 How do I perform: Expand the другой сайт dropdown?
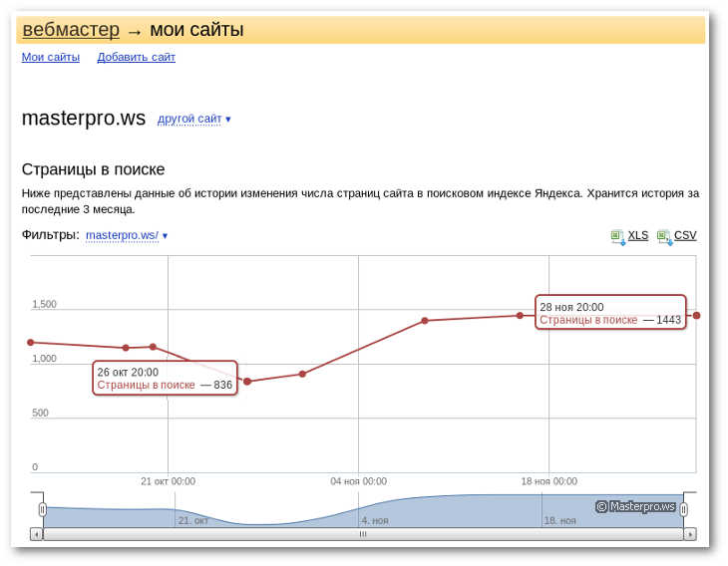[x=194, y=119]
